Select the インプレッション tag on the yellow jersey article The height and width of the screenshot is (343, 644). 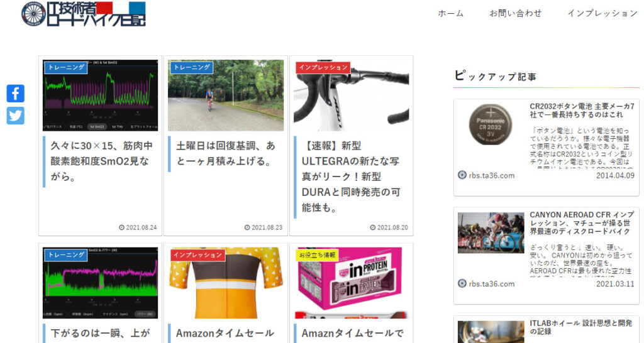(197, 255)
